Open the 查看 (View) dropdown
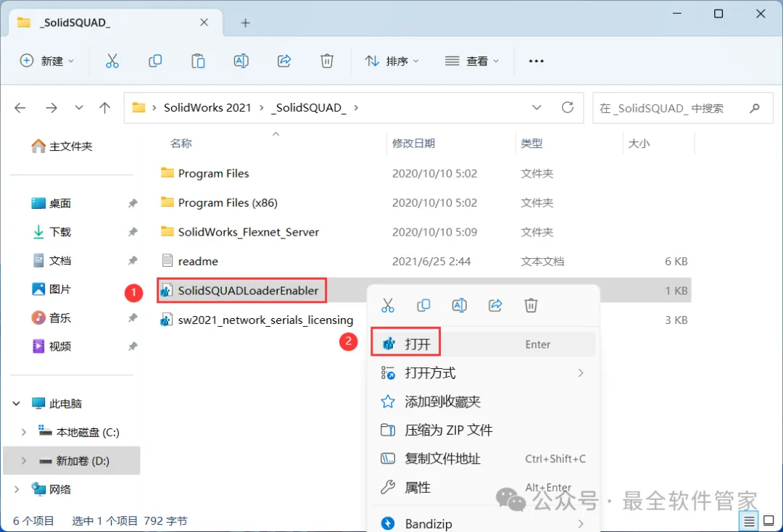Image resolution: width=783 pixels, height=532 pixels. 472,61
